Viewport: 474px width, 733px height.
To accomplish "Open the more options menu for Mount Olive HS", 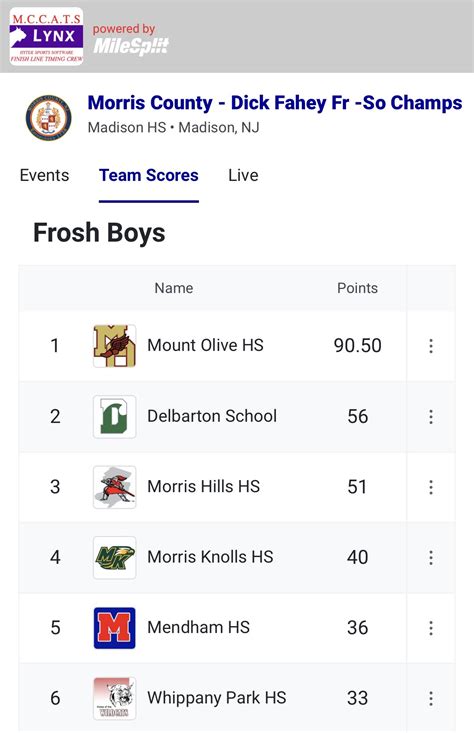I will click(431, 346).
